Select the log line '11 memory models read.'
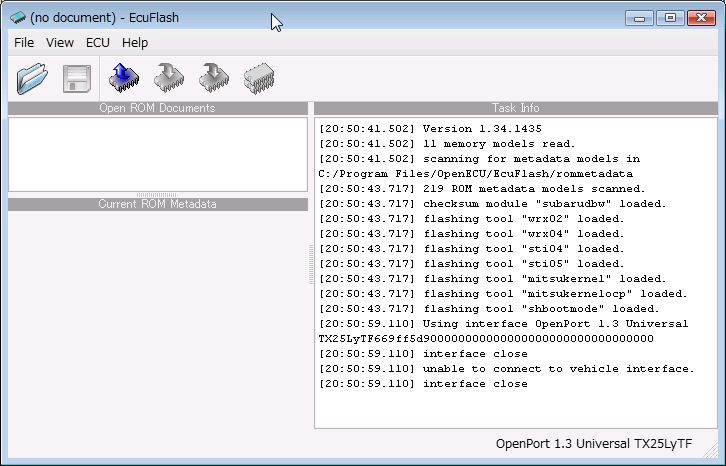726x466 pixels. tap(447, 144)
